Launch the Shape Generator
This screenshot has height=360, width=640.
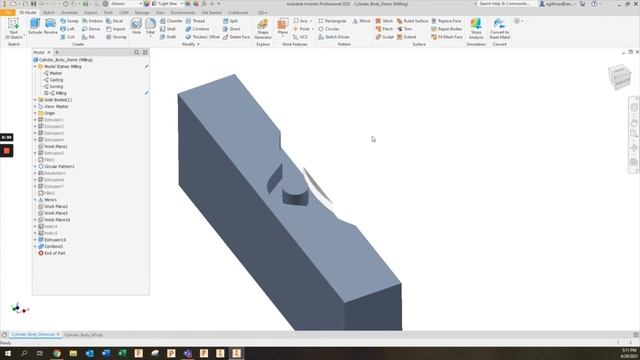[x=263, y=28]
